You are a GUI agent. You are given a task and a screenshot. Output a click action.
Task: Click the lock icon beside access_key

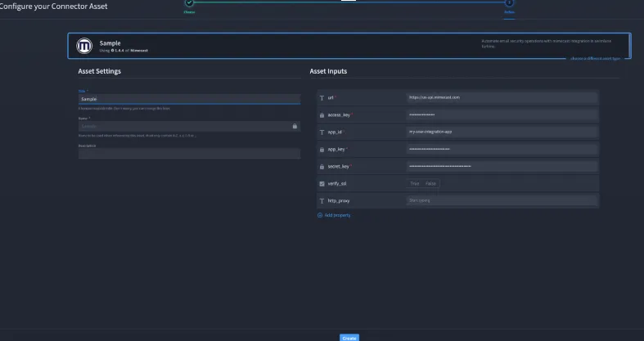tap(322, 115)
